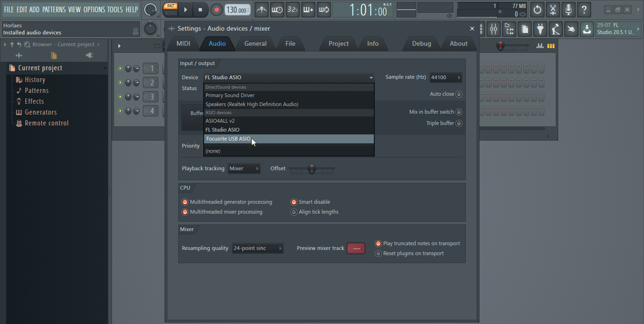Viewport: 644px width, 324px height.
Task: Toggle wait for input to start playing
Action: tap(277, 9)
